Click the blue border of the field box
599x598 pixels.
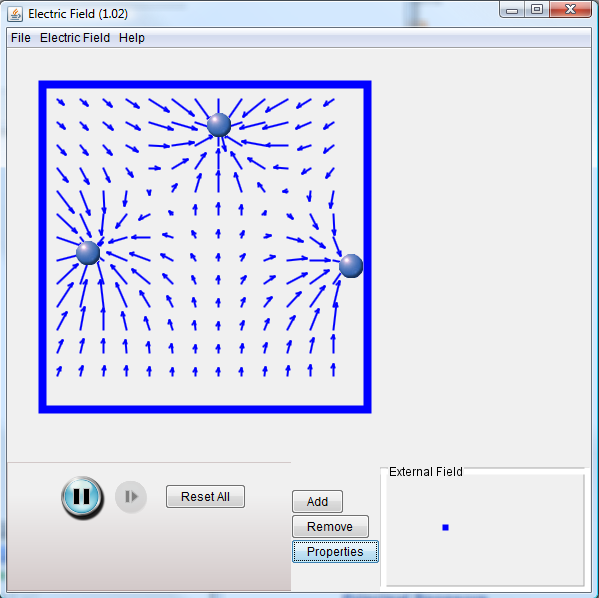[x=205, y=84]
